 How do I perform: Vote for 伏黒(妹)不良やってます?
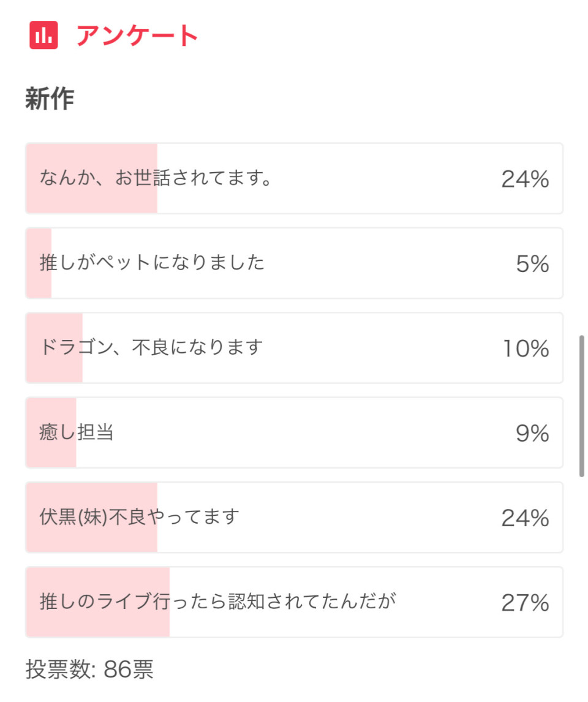click(x=294, y=517)
